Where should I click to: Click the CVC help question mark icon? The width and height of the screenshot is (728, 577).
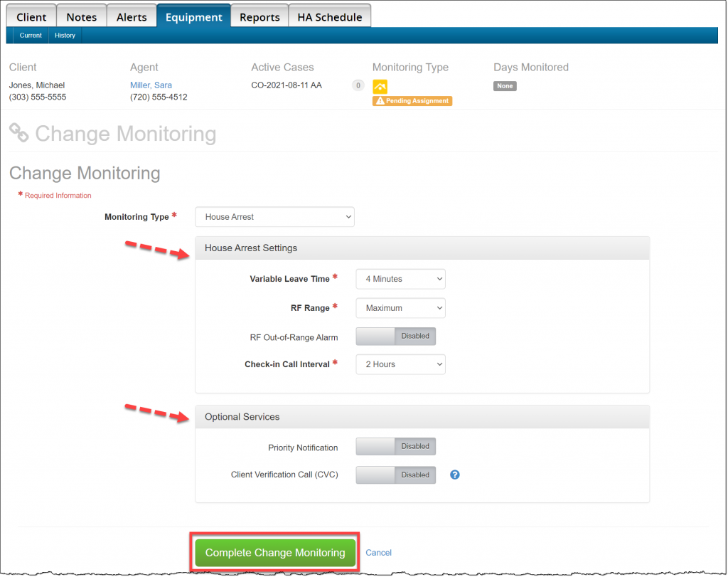[455, 475]
